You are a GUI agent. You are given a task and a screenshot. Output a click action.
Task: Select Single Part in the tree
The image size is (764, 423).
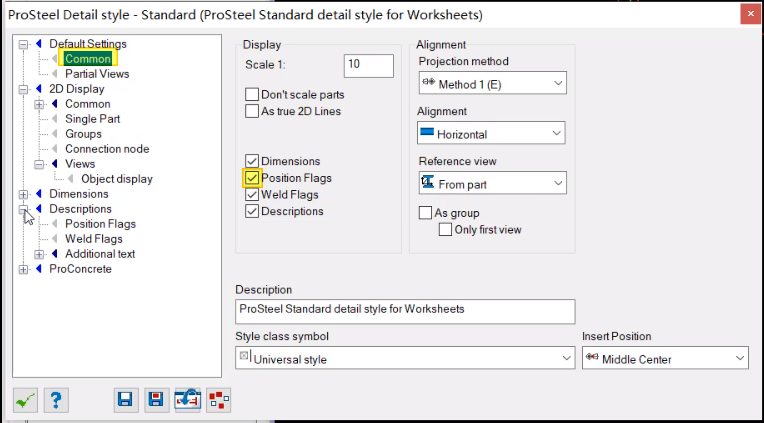pyautogui.click(x=93, y=119)
